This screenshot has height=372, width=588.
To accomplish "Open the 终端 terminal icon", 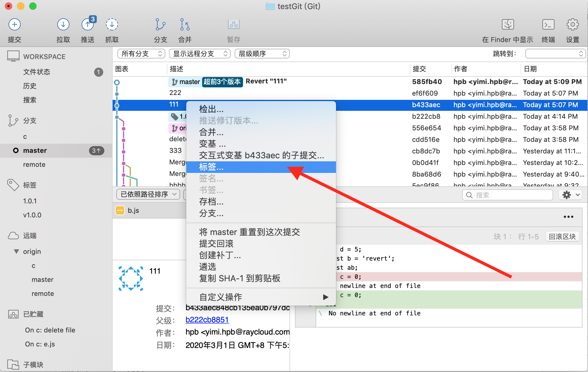I will [x=548, y=24].
